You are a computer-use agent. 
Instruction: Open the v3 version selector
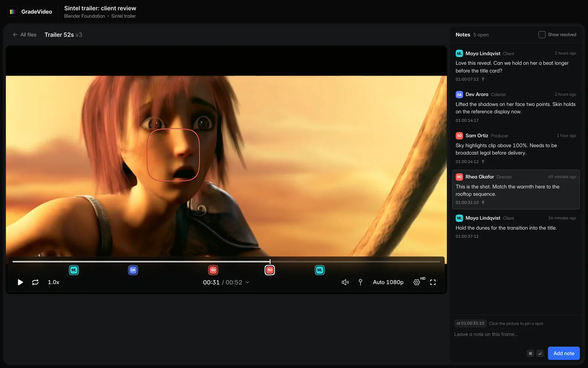[79, 35]
